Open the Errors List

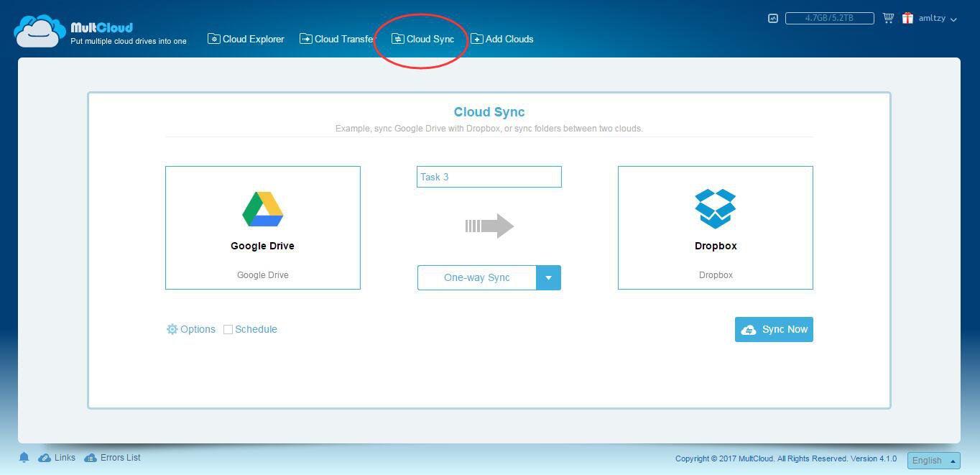pos(113,458)
